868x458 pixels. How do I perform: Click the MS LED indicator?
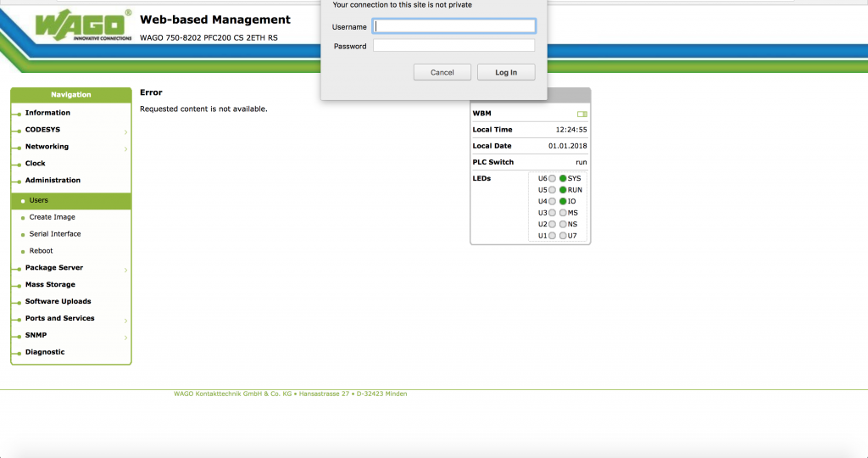[x=562, y=213]
